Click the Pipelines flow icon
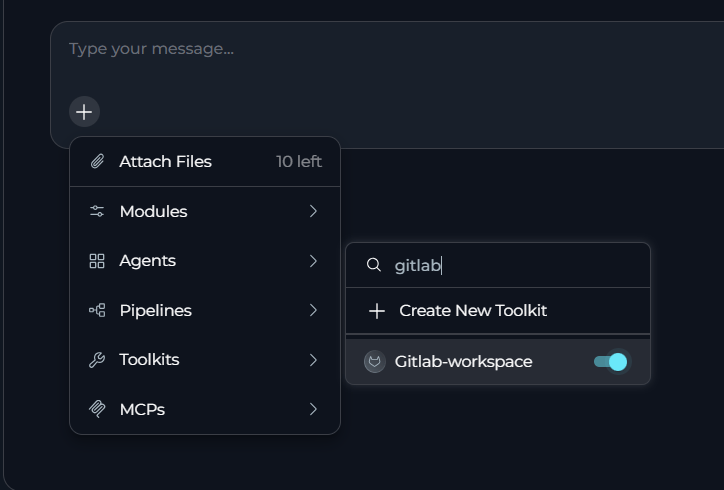The image size is (724, 490). click(x=97, y=310)
